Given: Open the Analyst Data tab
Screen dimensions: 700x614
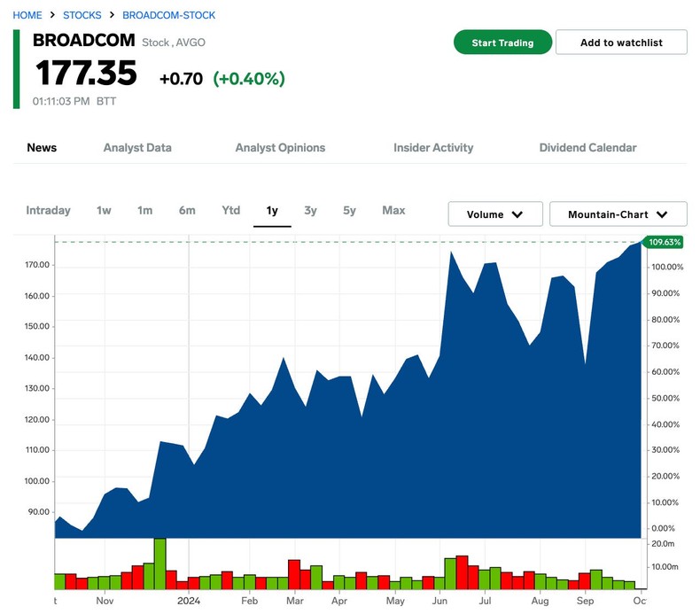Looking at the screenshot, I should [137, 148].
